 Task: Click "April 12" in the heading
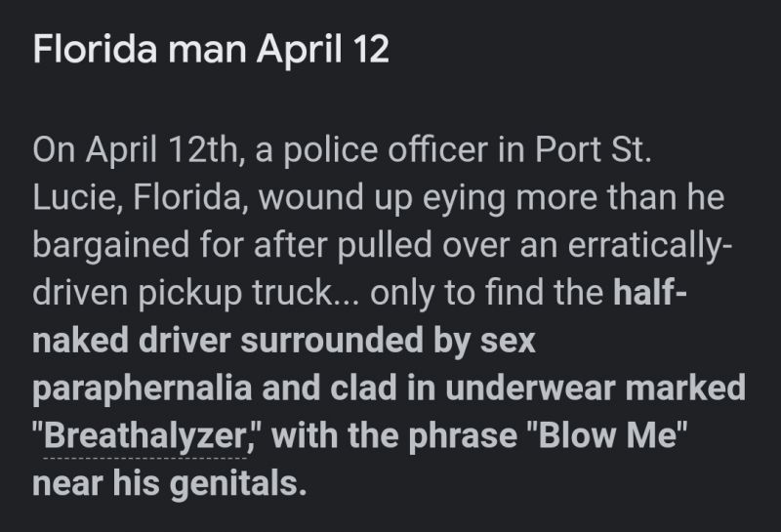[x=323, y=51]
